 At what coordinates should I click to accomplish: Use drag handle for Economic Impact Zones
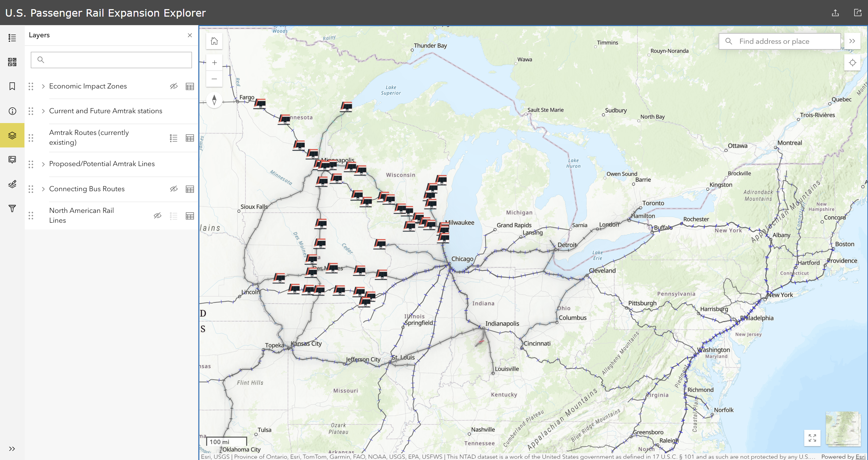point(31,86)
